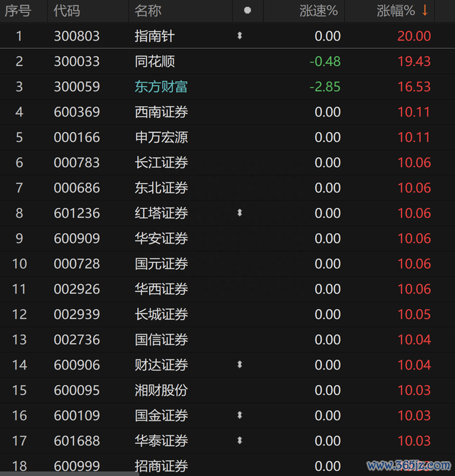The image size is (455, 476).
Task: Select the stock name 招商证券
Action: click(161, 466)
